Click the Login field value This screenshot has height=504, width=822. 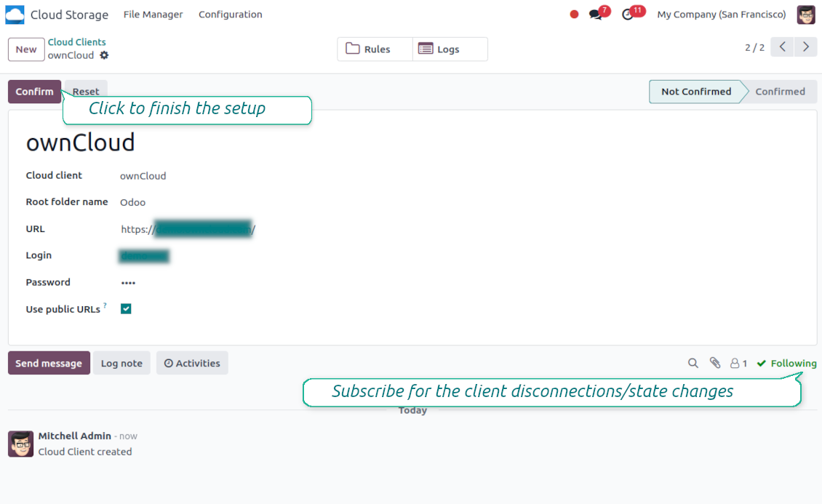coord(144,256)
